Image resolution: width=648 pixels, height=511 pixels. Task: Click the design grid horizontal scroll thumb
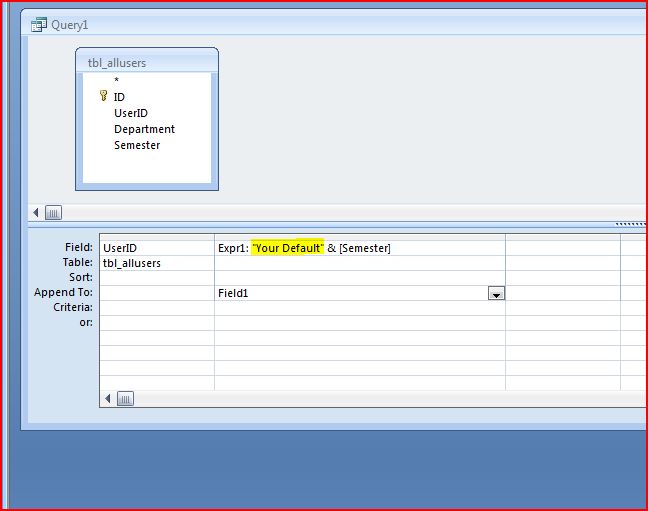click(125, 399)
